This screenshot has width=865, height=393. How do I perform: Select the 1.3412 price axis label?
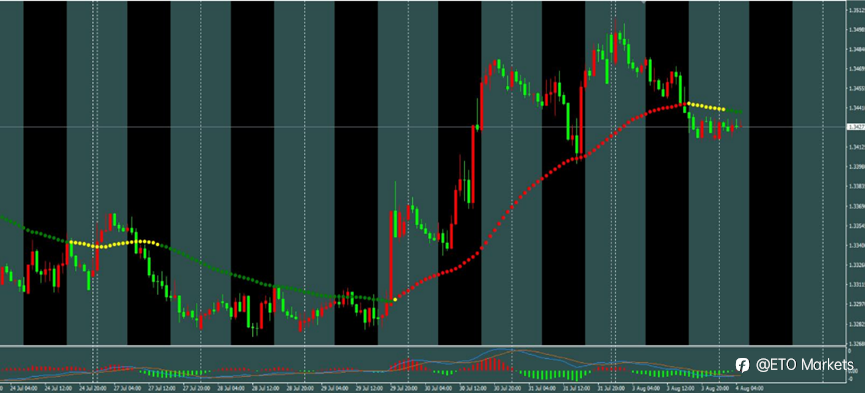[x=857, y=147]
